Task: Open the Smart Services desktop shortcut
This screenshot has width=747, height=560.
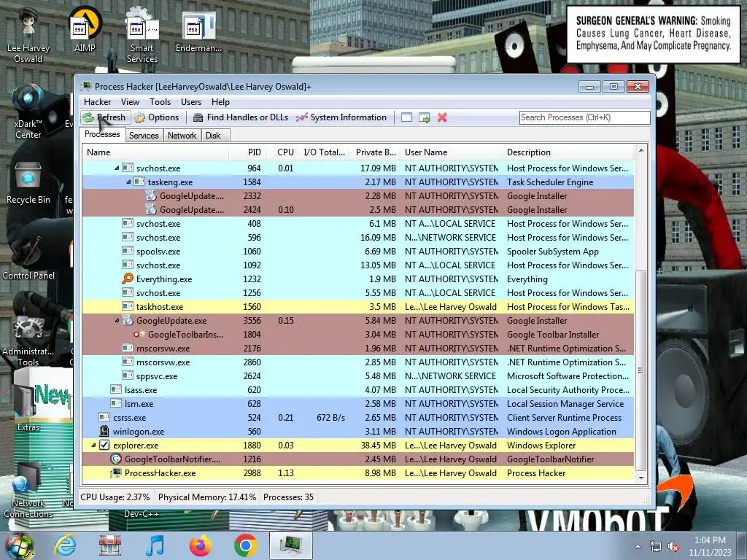Action: tap(142, 34)
